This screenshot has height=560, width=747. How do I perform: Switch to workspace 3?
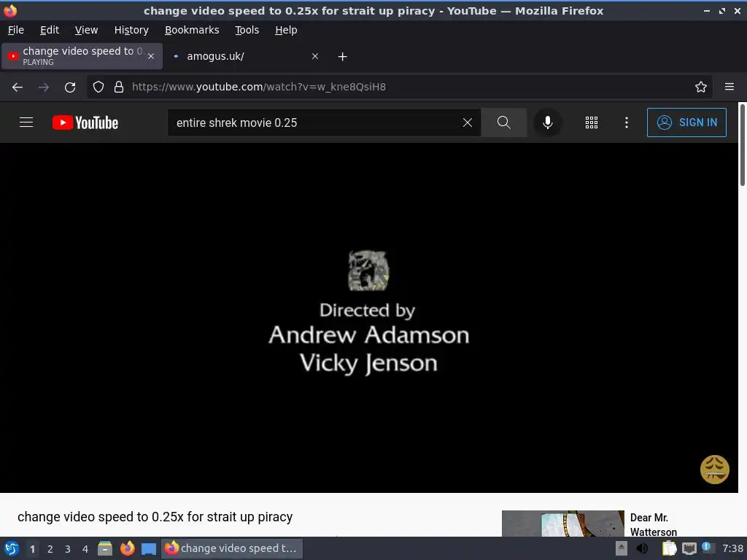point(68,549)
